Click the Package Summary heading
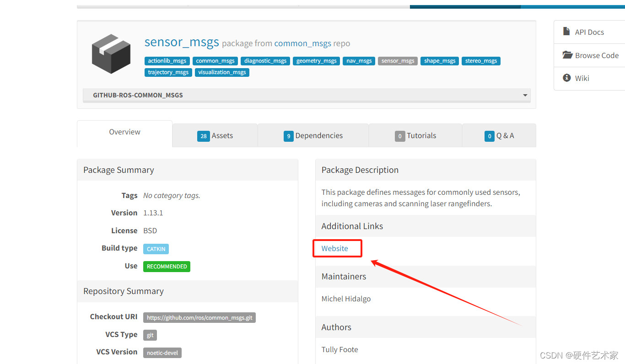 pyautogui.click(x=119, y=170)
